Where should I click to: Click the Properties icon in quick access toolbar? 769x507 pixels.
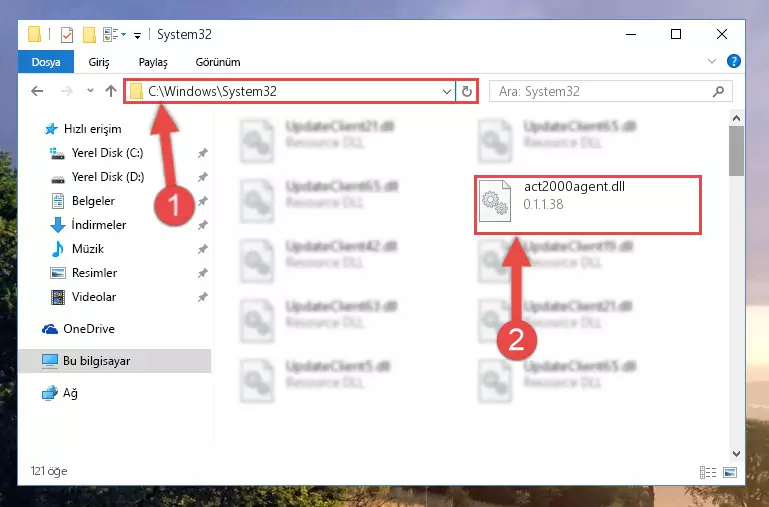click(x=67, y=34)
